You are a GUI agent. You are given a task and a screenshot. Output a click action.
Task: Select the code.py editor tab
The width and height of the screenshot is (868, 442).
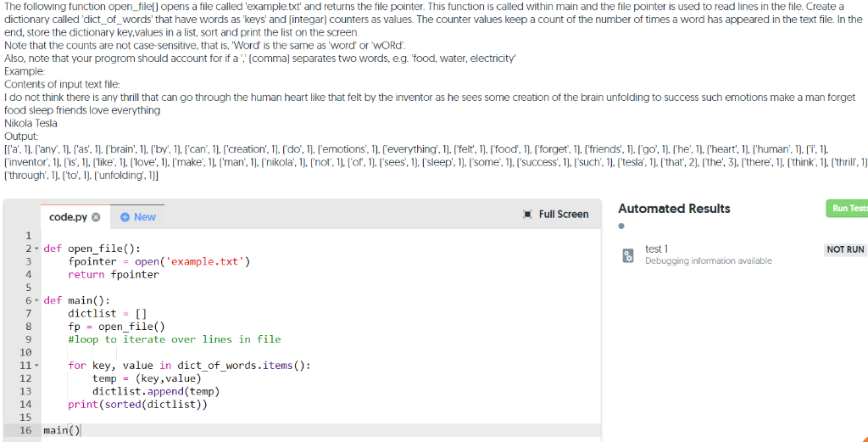[75, 216]
